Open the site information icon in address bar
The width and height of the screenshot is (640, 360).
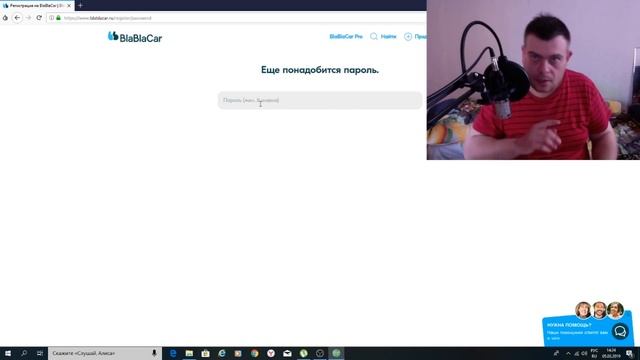[x=51, y=18]
